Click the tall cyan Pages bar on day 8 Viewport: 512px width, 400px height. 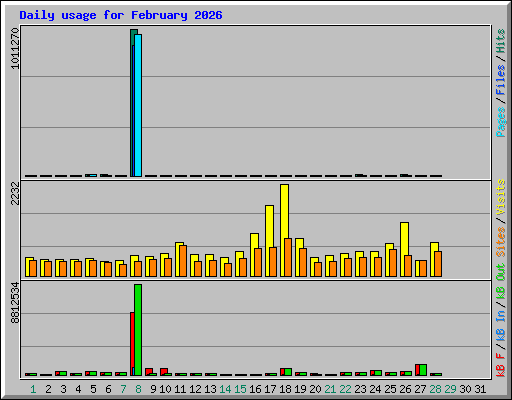(x=138, y=105)
